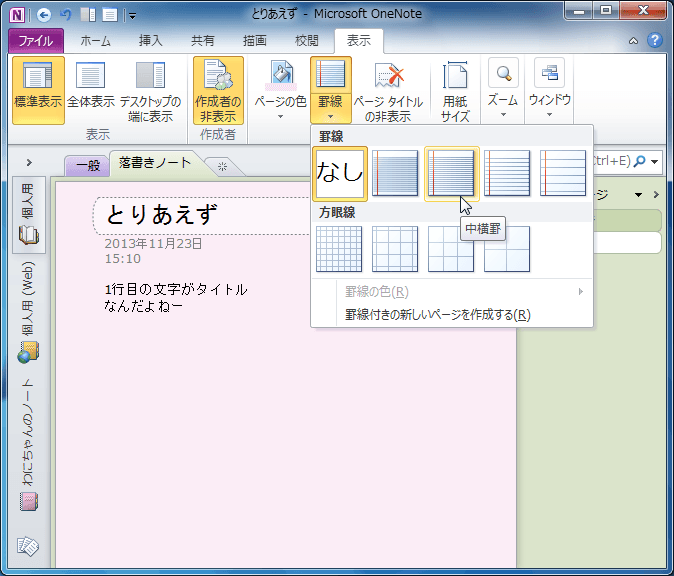Select 中横罫 college ruled lines thumbnail

click(451, 174)
